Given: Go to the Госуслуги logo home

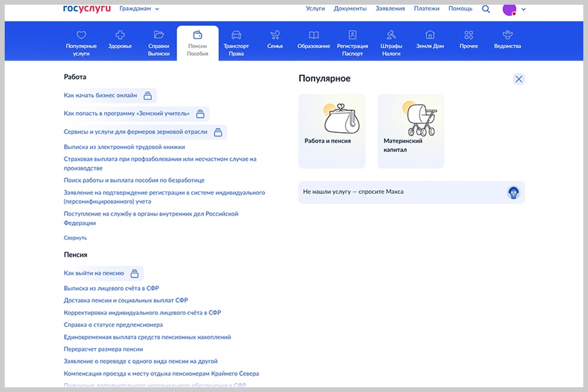Looking at the screenshot, I should pos(86,8).
